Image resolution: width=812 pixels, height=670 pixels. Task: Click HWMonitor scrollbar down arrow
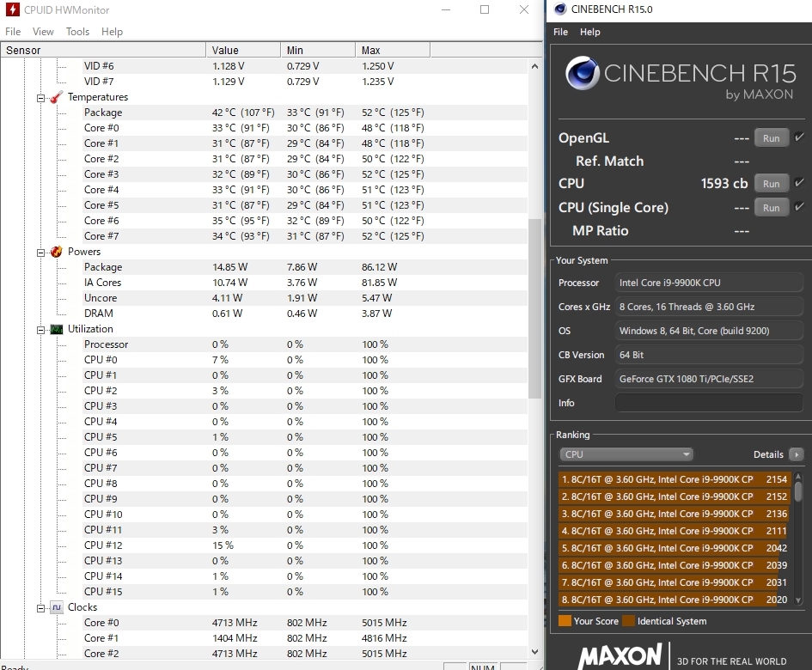(x=535, y=652)
